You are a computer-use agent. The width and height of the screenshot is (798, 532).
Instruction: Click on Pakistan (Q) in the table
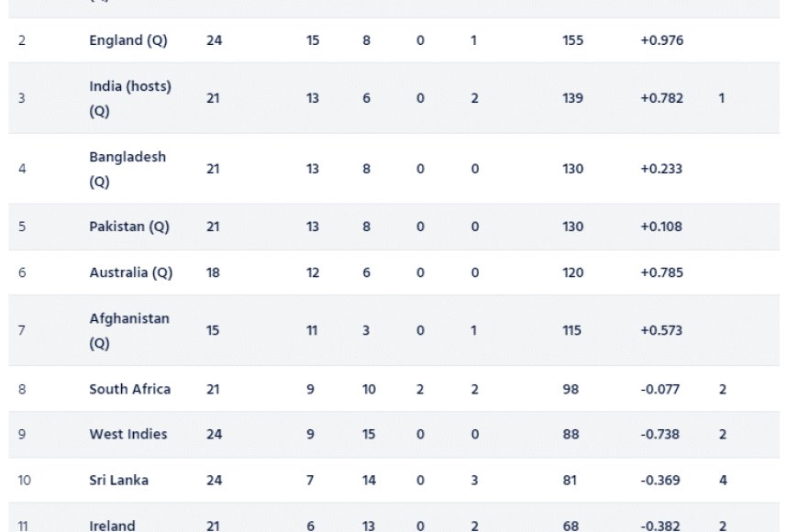click(129, 227)
